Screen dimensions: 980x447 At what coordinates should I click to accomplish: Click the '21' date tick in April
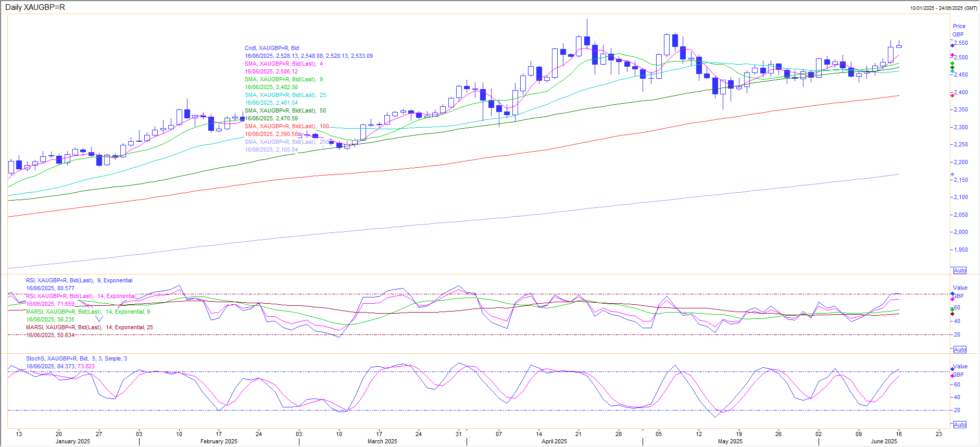[578, 433]
